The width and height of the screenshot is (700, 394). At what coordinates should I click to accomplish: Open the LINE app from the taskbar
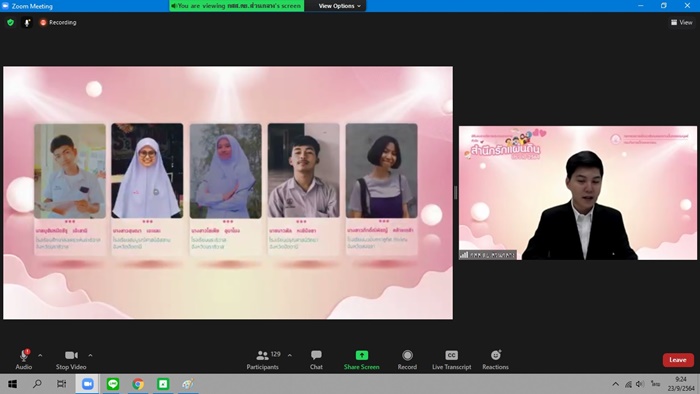pos(112,384)
